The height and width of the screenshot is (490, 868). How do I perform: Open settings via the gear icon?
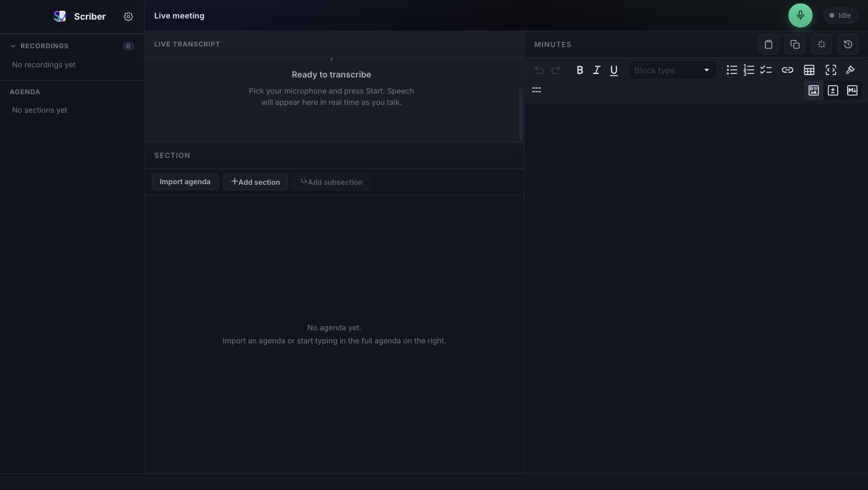coord(128,17)
